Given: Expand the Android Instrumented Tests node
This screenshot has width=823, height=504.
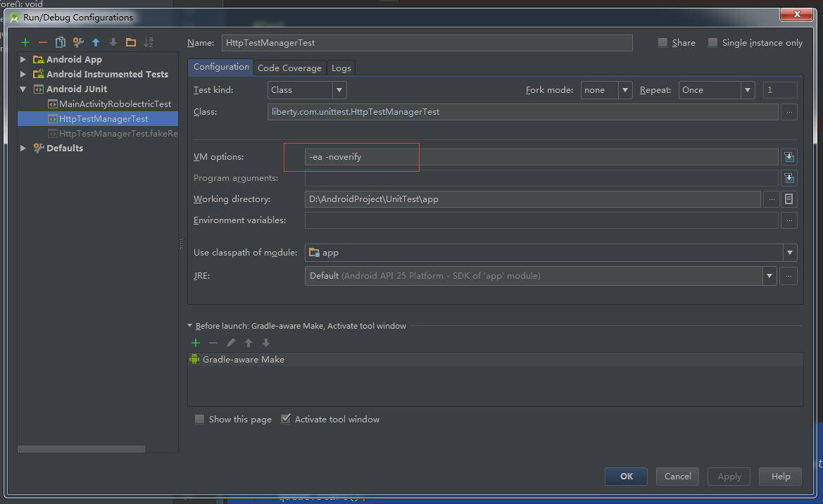Looking at the screenshot, I should pyautogui.click(x=23, y=74).
